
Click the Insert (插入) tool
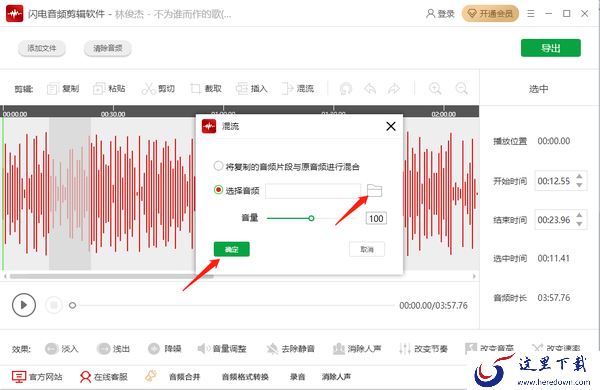pos(251,89)
